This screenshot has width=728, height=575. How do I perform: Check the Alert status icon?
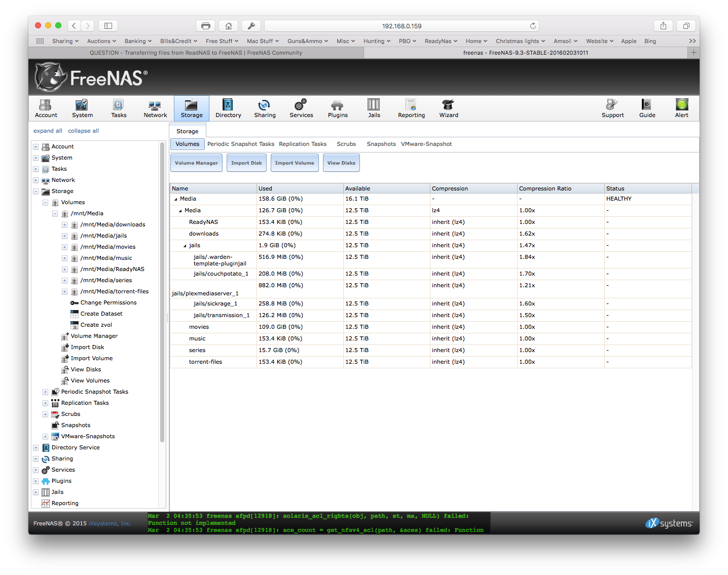681,108
